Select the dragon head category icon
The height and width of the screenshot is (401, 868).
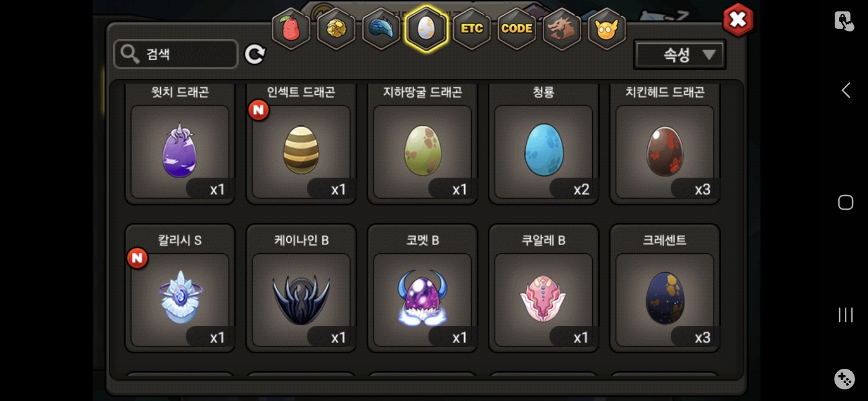[x=561, y=29]
